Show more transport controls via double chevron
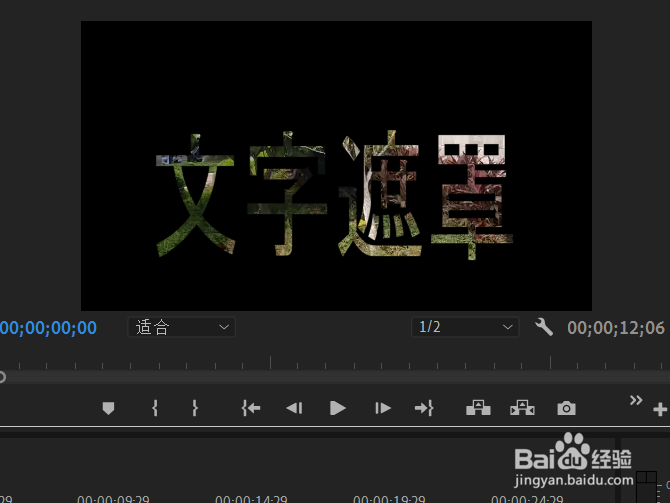 click(x=636, y=400)
